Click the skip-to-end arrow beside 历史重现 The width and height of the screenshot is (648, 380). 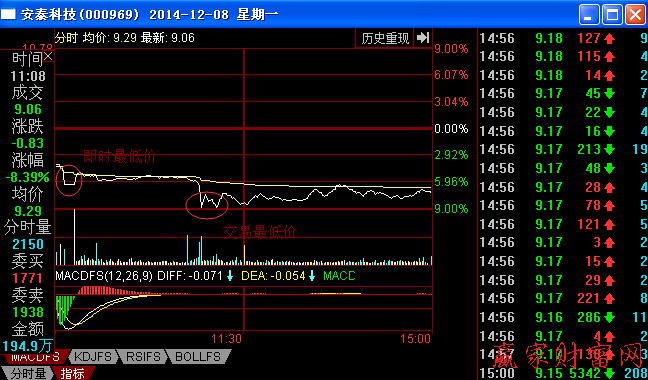click(423, 38)
